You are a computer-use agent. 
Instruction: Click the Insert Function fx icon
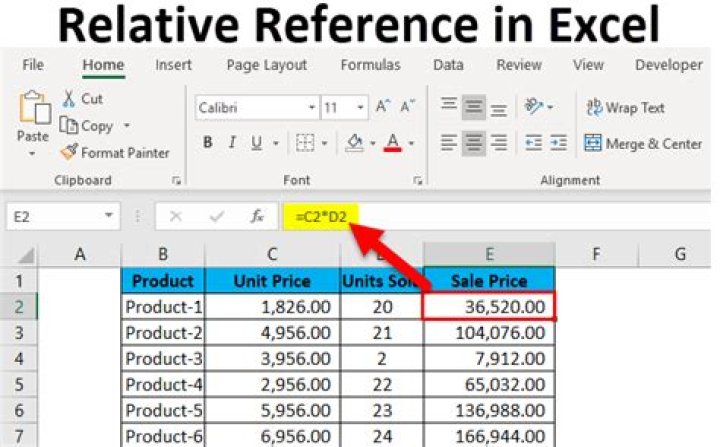point(257,216)
